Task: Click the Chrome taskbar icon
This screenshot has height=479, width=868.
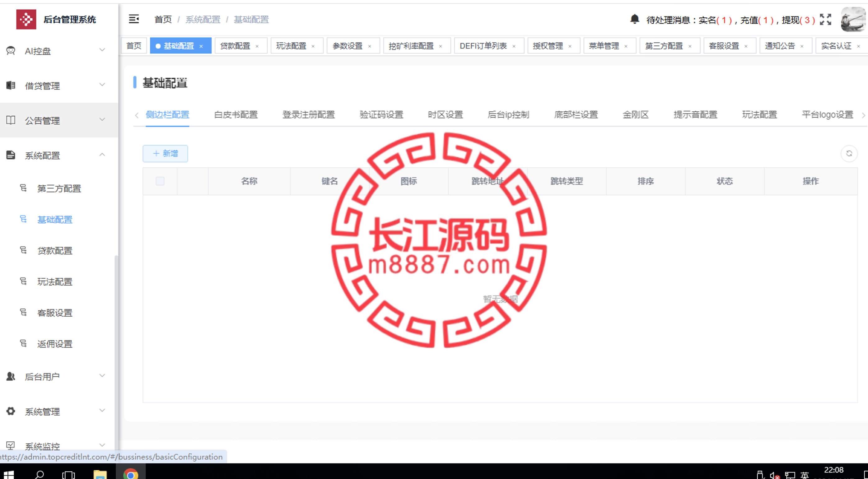Action: [131, 474]
